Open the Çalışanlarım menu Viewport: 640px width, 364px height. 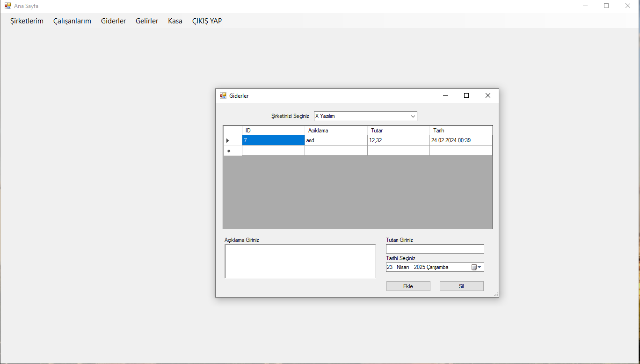point(72,21)
